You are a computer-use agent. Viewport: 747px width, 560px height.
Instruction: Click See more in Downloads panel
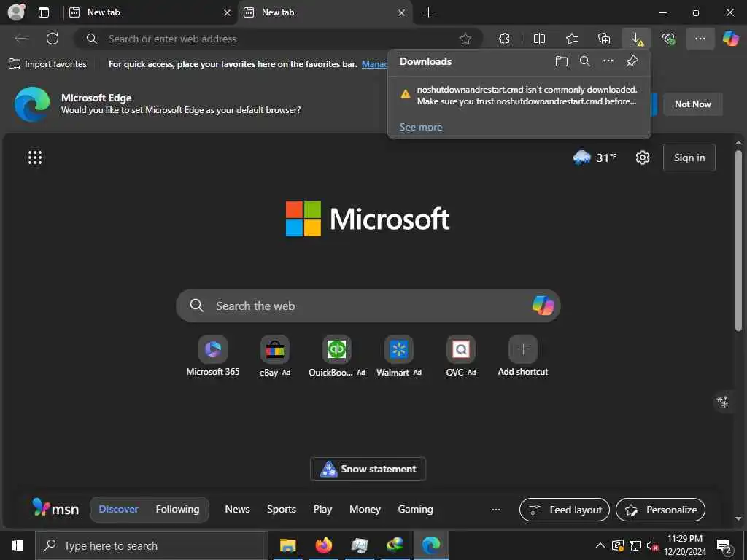421,127
